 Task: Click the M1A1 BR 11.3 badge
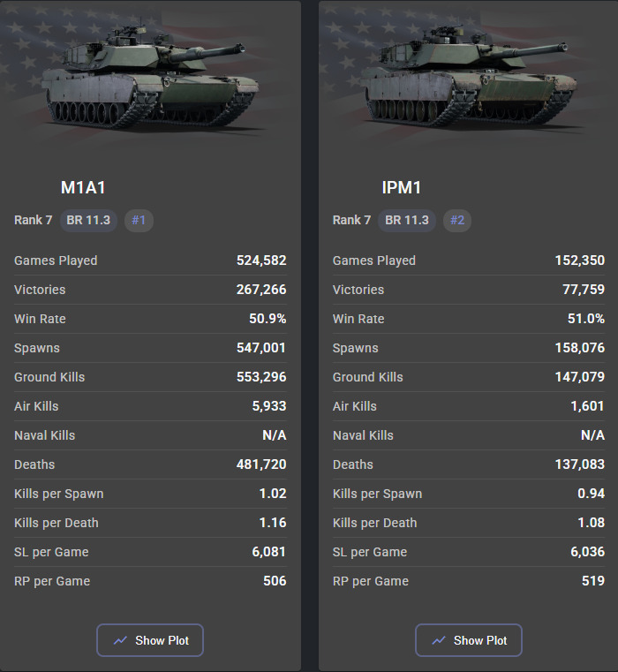tap(88, 220)
